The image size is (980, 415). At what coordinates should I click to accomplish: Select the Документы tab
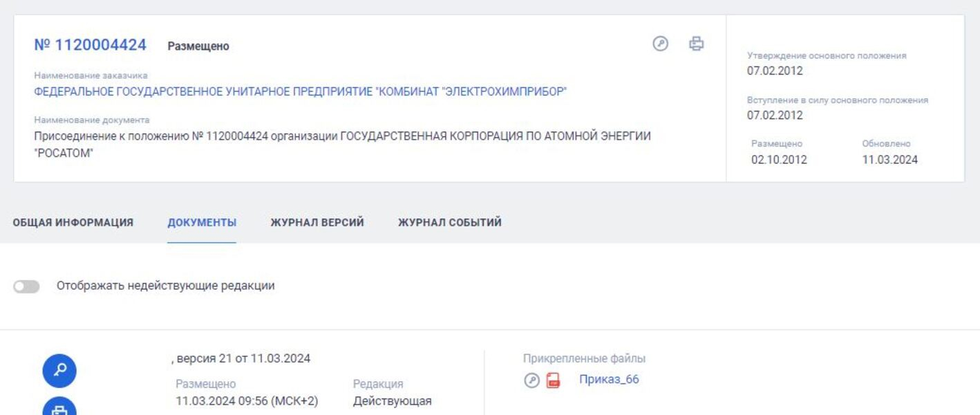pyautogui.click(x=202, y=223)
